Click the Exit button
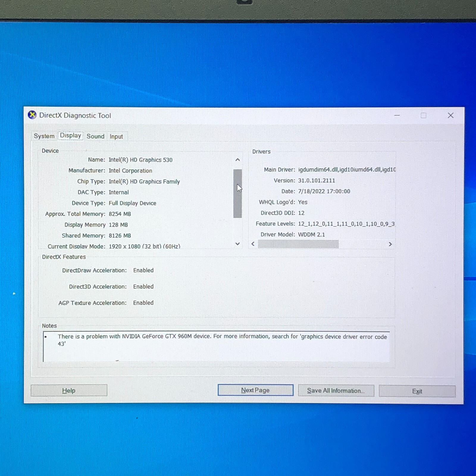Image resolution: width=476 pixels, height=476 pixels. click(417, 391)
